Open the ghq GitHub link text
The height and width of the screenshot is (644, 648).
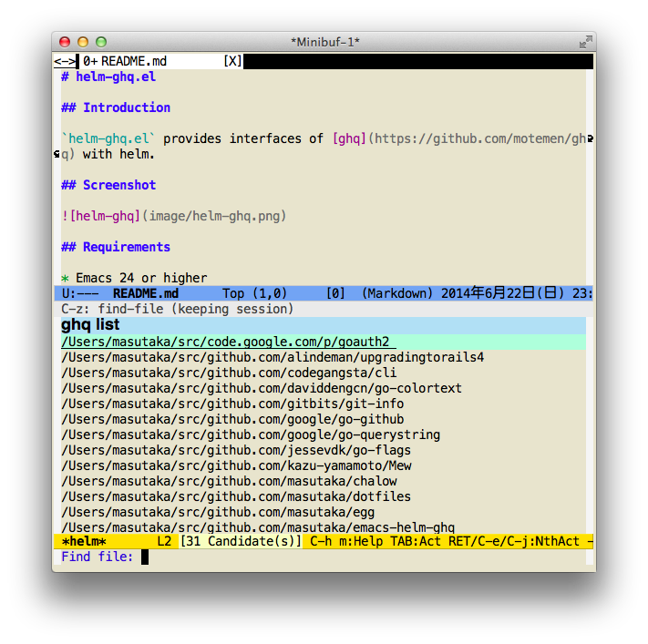[349, 138]
